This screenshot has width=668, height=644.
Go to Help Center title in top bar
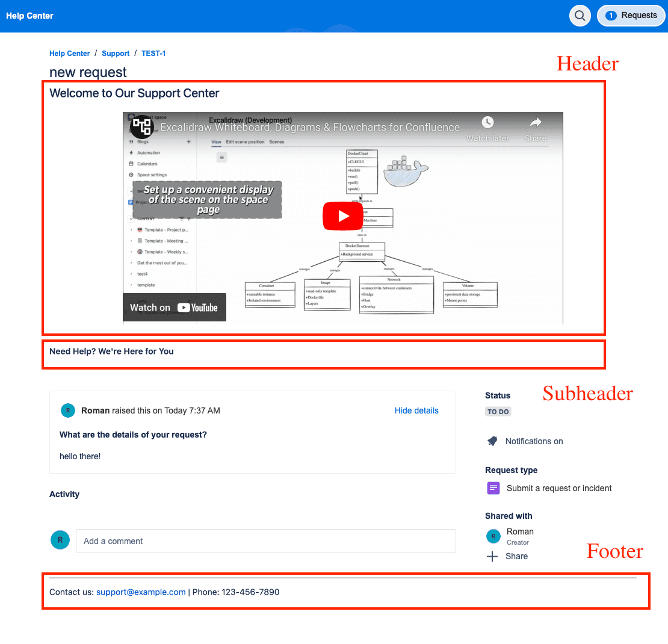(x=30, y=16)
